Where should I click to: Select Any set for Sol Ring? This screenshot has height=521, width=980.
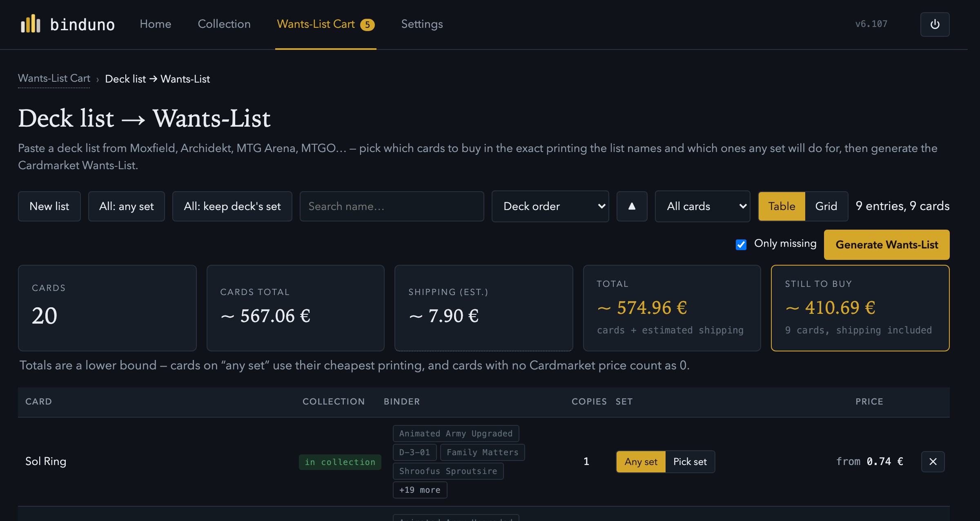click(641, 462)
